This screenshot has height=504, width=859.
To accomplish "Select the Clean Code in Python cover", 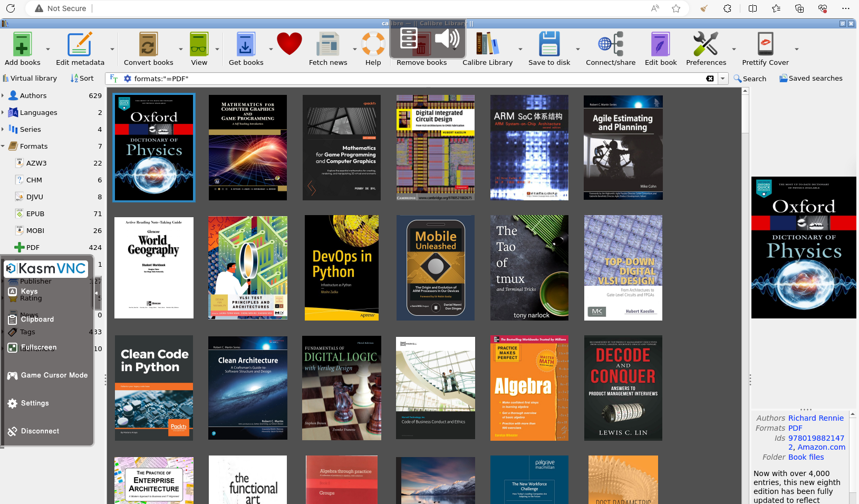I will [x=154, y=388].
